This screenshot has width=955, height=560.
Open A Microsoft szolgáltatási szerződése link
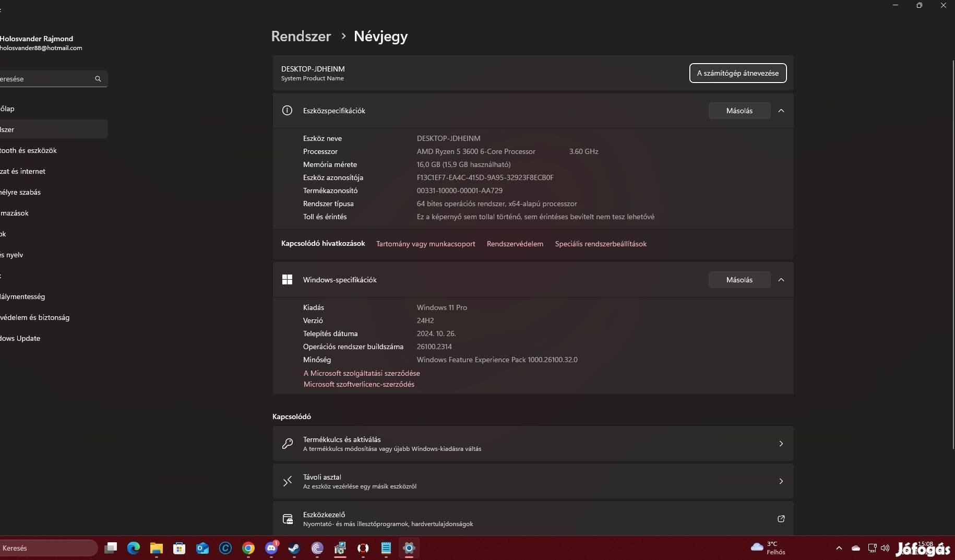click(362, 373)
